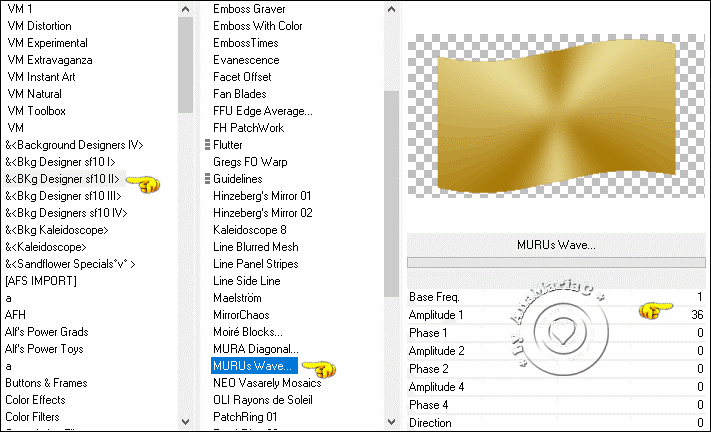Adjust the Amplitude 1 slider row
711x432 pixels.
(556, 315)
